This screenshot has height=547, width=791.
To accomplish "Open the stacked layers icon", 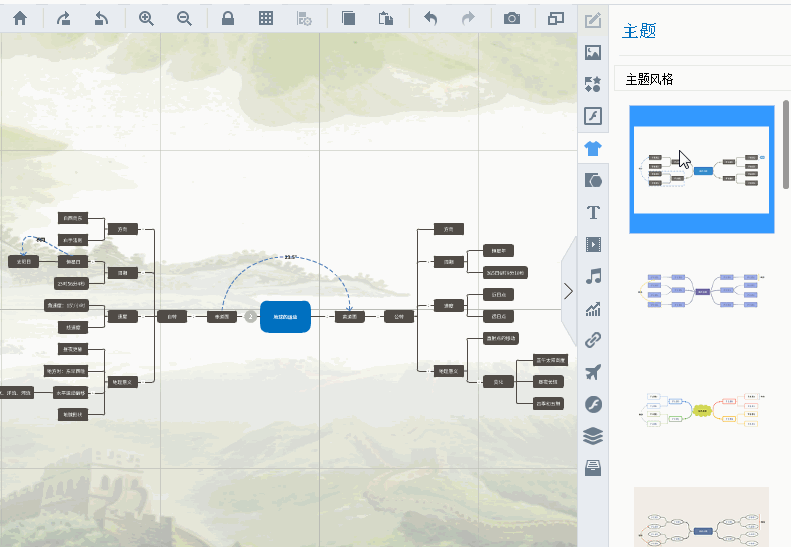I will tap(593, 436).
